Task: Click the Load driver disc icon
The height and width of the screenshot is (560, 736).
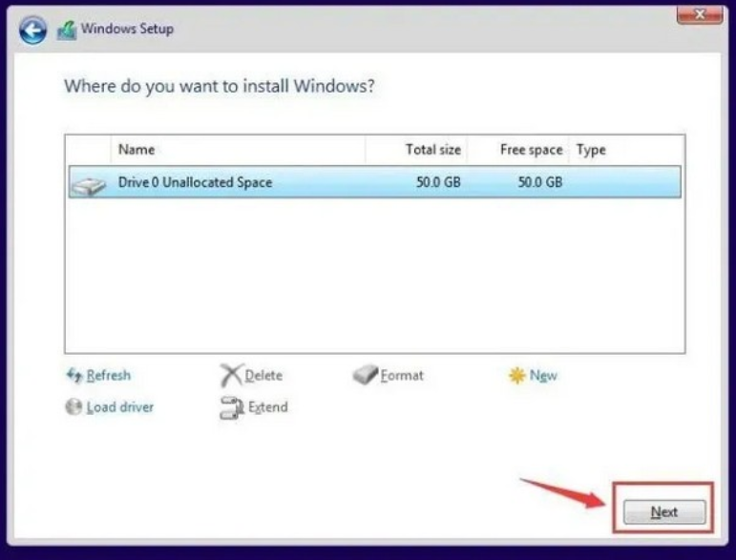Action: click(x=74, y=406)
